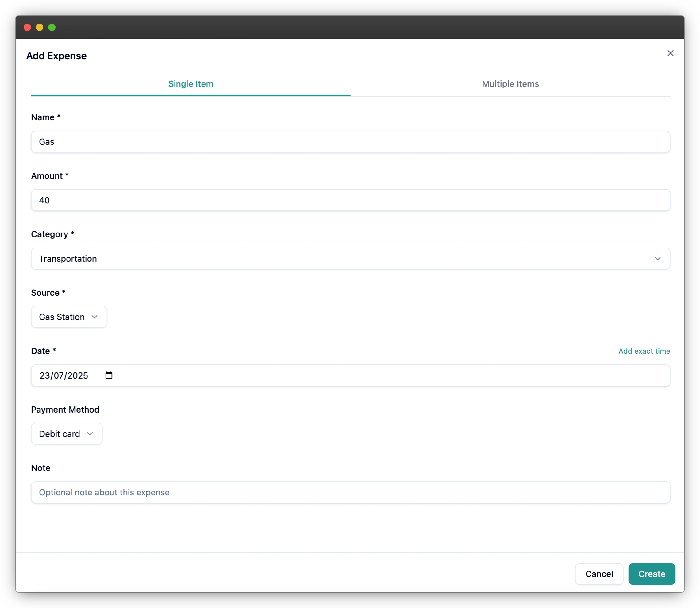Select the Amount field containing 40
Screen dimensions: 700x608
pos(351,200)
